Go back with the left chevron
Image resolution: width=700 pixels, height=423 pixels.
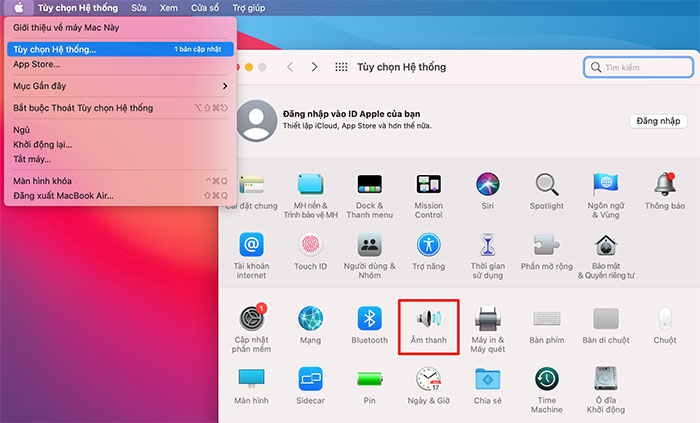[x=290, y=67]
